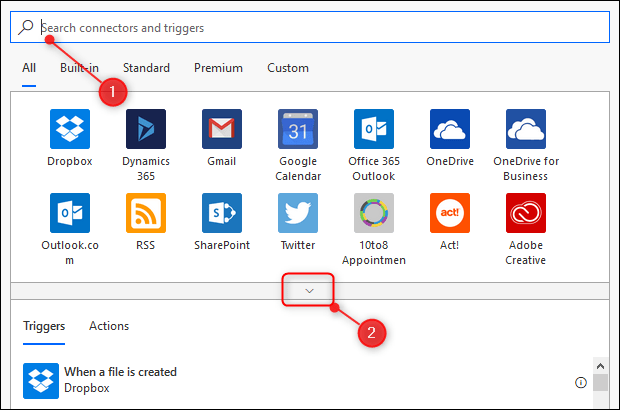The height and width of the screenshot is (410, 620).
Task: Choose the Twitter connector icon
Action: pos(298,213)
